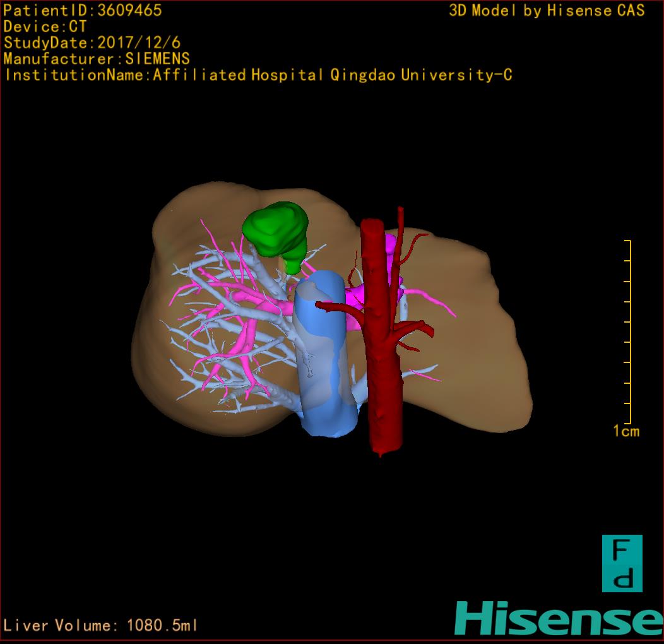Select the Manufacturer:SIEMENS text
This screenshot has width=664, height=644.
point(97,59)
